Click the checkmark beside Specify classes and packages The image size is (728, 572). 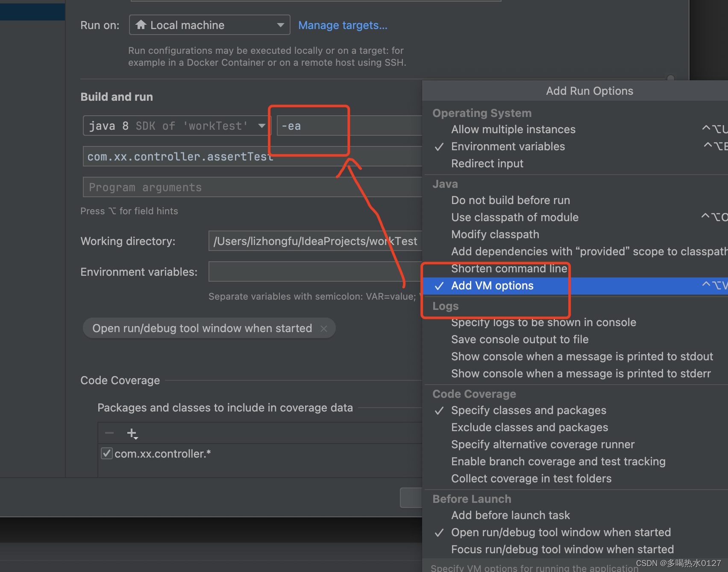pyautogui.click(x=439, y=411)
